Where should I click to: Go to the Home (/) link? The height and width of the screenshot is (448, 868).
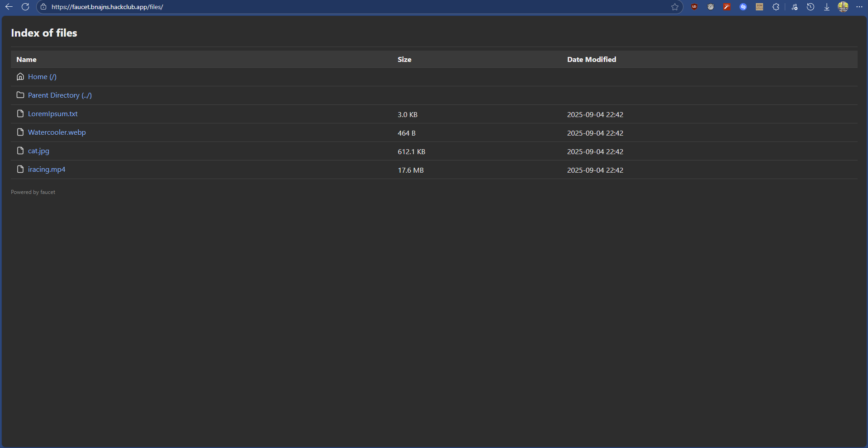[42, 77]
